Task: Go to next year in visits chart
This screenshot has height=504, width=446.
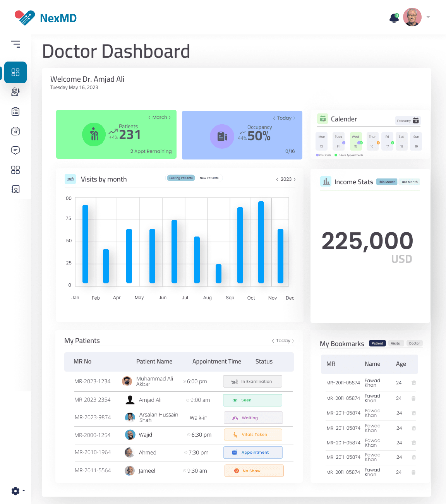Action: click(294, 179)
